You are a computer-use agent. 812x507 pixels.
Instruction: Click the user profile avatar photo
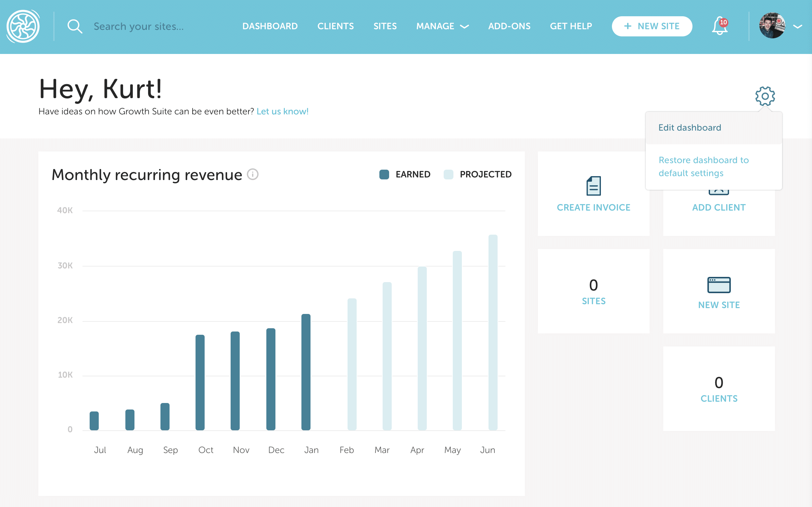click(772, 26)
